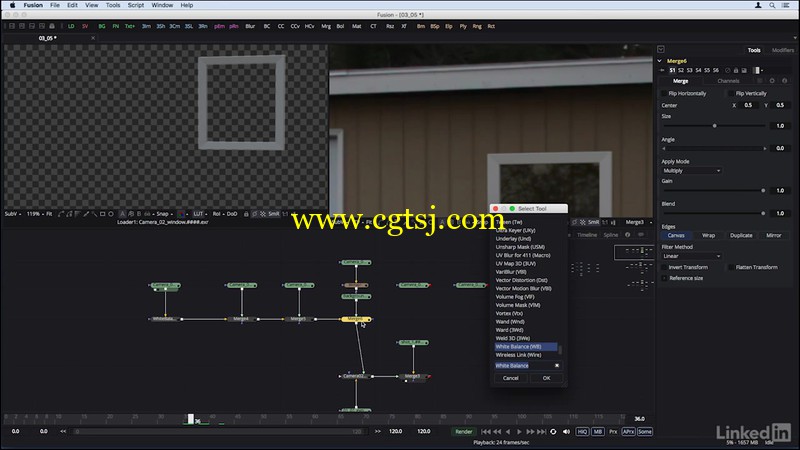The height and width of the screenshot is (450, 800).
Task: Click the Xf transform tool
Action: tap(404, 26)
